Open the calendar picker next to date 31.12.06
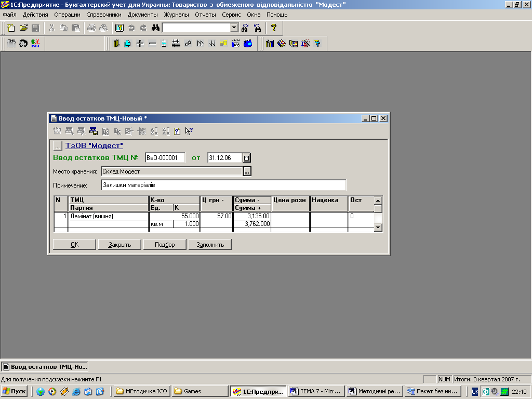This screenshot has height=399, width=532. pyautogui.click(x=247, y=158)
